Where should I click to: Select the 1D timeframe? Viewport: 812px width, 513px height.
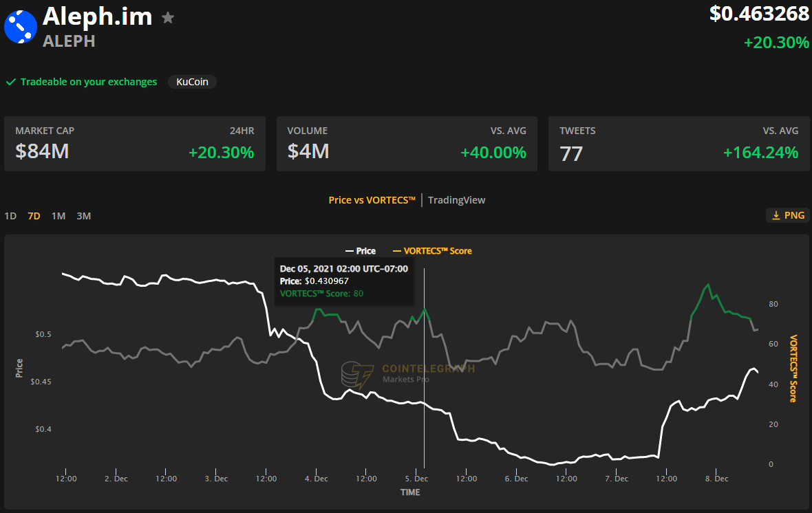[x=10, y=215]
